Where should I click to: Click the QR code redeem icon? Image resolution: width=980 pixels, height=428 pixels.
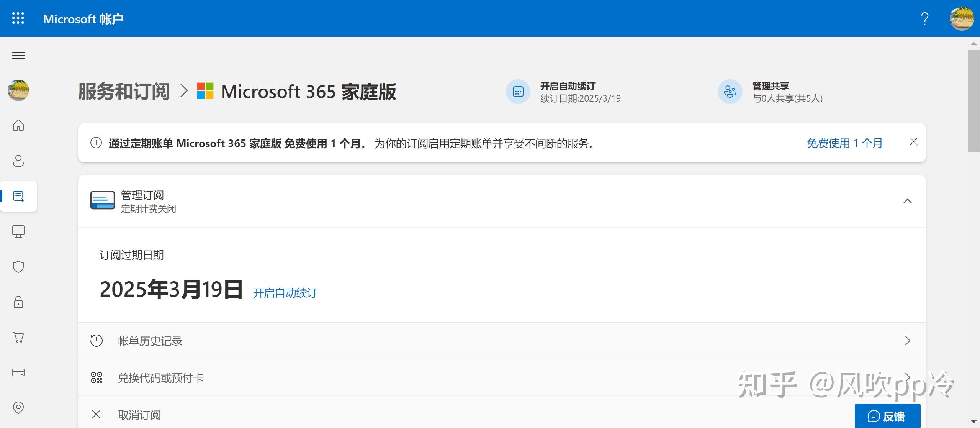(x=97, y=378)
